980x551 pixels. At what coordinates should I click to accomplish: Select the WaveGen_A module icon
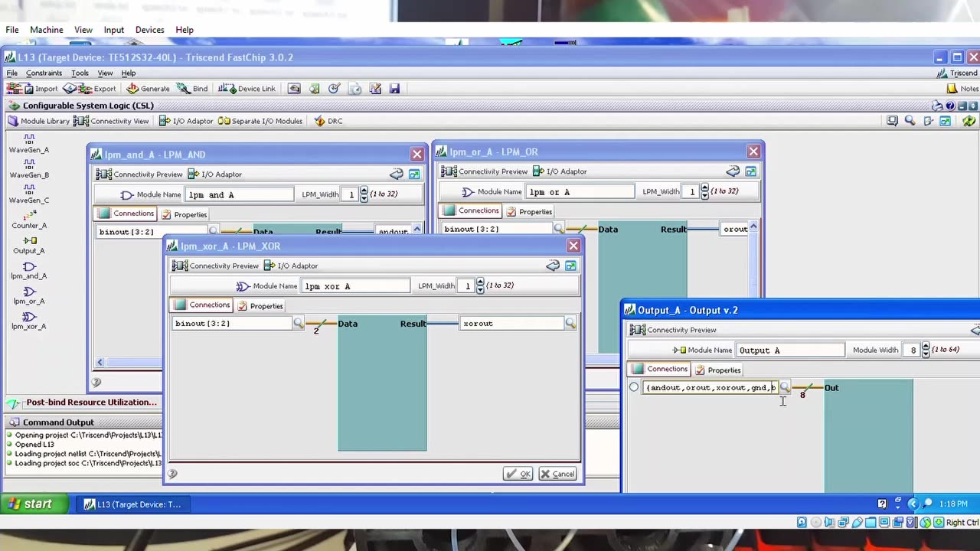[29, 143]
